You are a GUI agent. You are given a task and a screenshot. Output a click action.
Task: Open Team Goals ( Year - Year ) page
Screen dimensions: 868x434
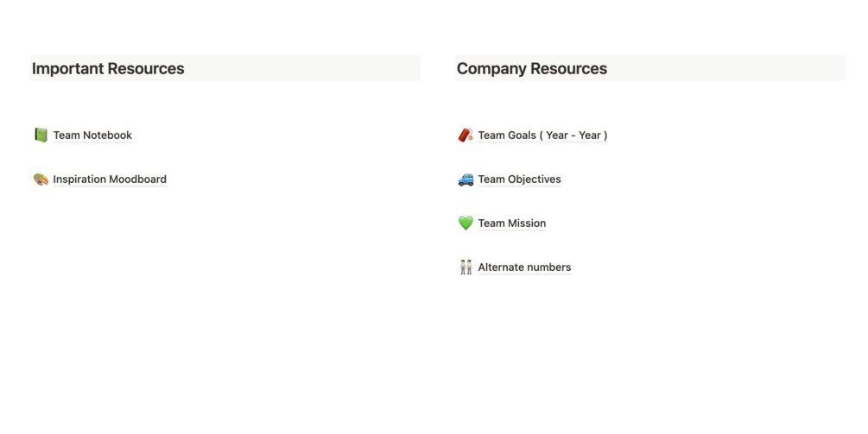tap(542, 135)
